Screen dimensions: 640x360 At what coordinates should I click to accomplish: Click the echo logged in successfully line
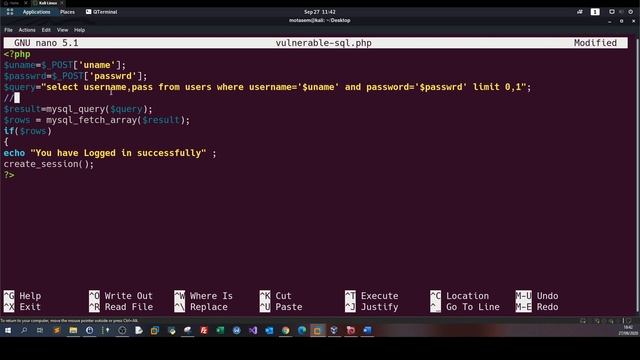click(x=110, y=153)
